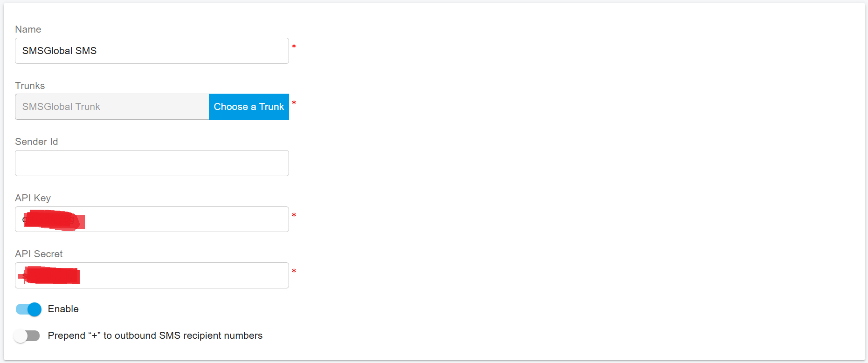Click the Name input field
Image resolution: width=868 pixels, height=363 pixels.
pos(152,51)
